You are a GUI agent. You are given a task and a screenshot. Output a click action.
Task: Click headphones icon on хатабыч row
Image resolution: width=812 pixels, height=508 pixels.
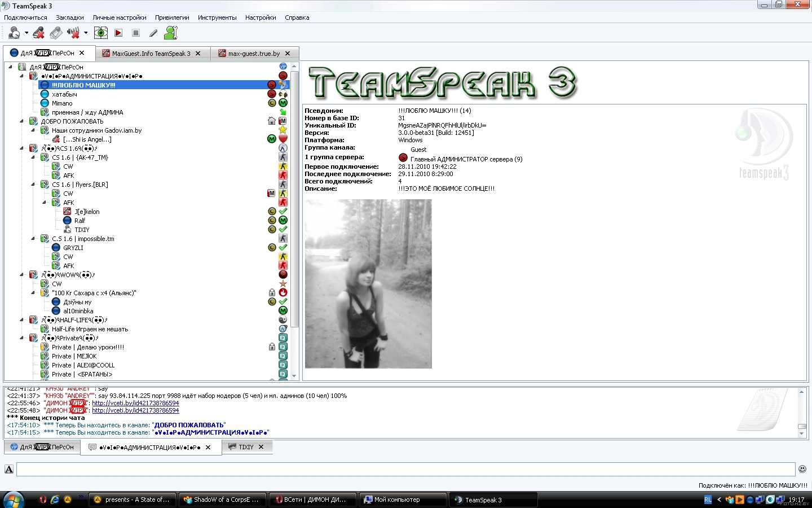coord(283,94)
